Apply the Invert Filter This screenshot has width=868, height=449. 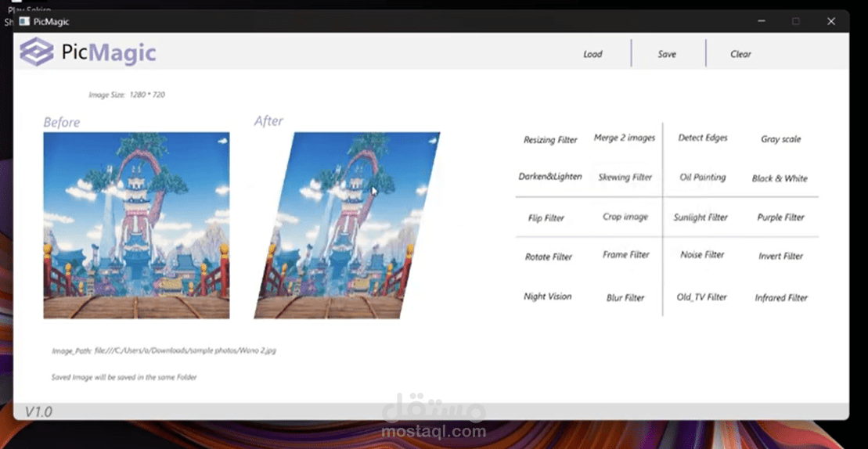(780, 256)
